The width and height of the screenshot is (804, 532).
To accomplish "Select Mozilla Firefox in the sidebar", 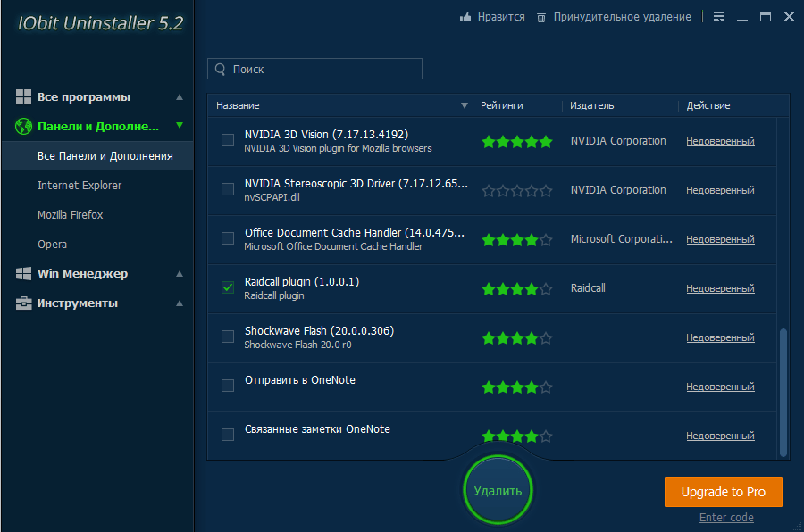I will pos(71,215).
